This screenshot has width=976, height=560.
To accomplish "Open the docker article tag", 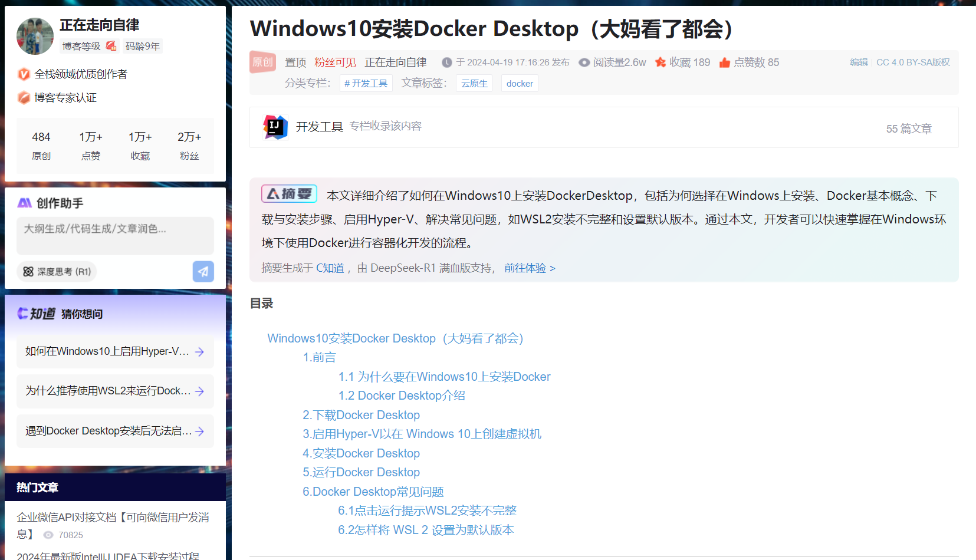I will click(520, 83).
